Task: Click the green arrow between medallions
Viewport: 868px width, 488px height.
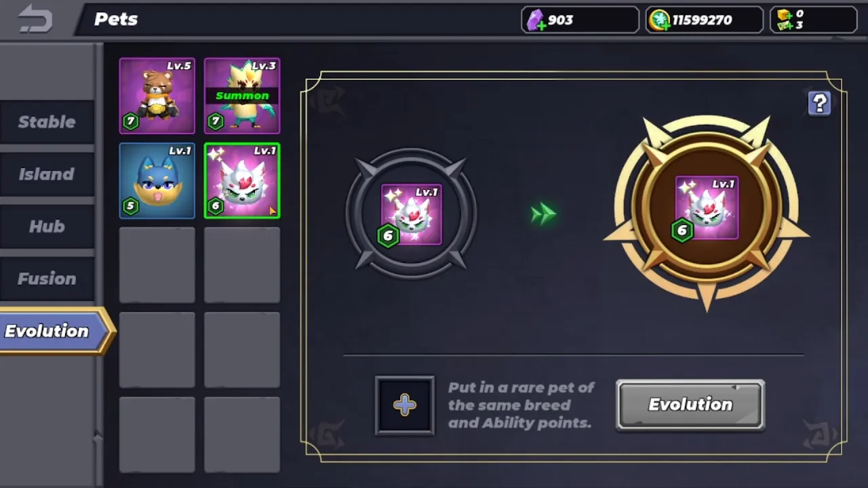Action: coord(543,214)
